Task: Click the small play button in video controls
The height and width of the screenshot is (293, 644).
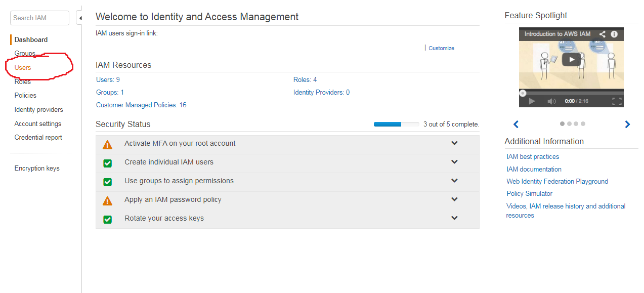Action: point(532,101)
